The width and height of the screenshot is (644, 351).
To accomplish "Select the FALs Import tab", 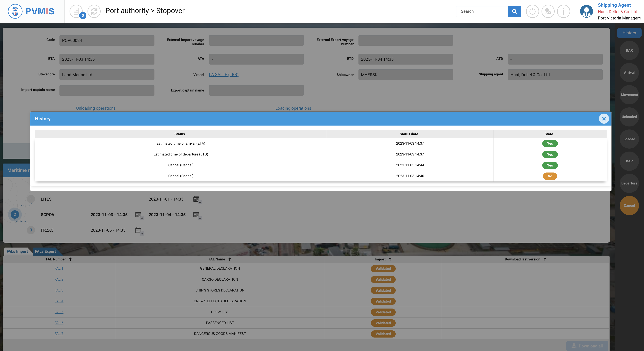I will [x=17, y=251].
